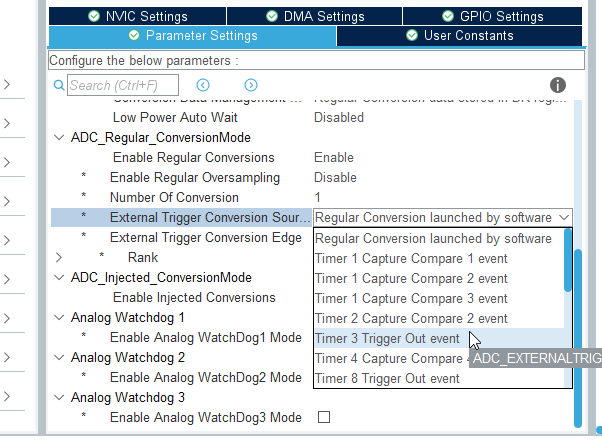Open the GPIO Settings tab
602x440 pixels.
493,17
